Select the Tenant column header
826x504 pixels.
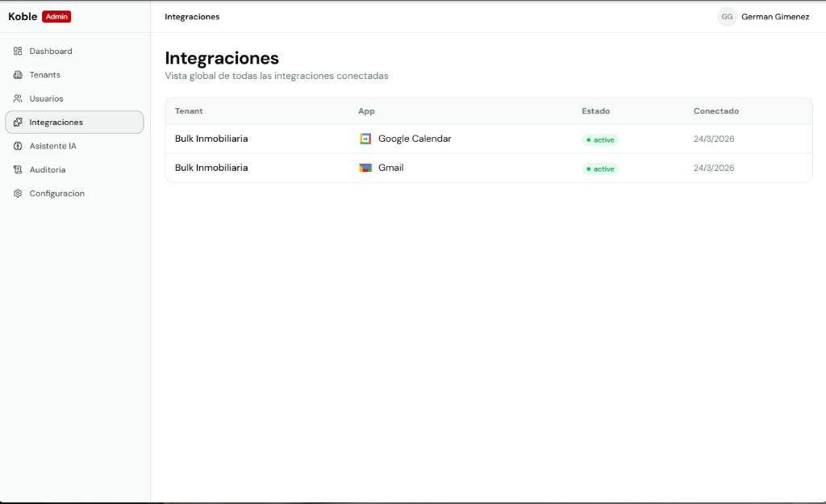[188, 110]
